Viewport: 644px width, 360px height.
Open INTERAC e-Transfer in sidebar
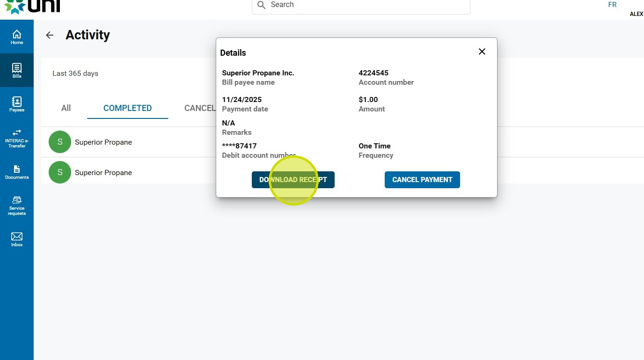click(x=17, y=138)
